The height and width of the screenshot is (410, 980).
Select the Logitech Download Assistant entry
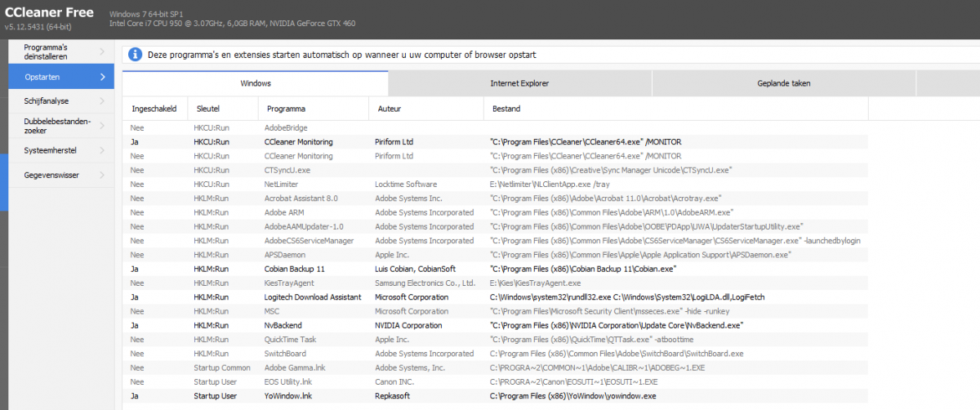click(312, 297)
